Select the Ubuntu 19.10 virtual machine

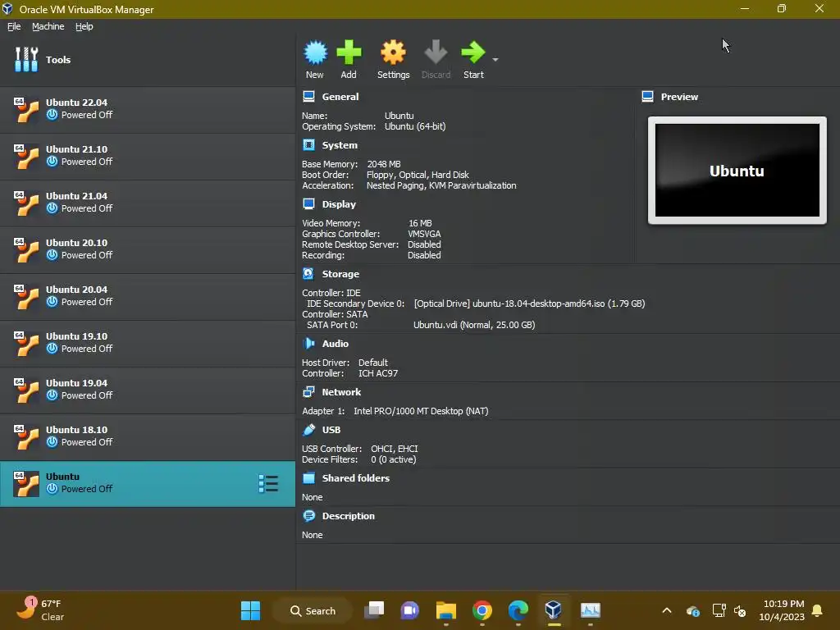148,343
